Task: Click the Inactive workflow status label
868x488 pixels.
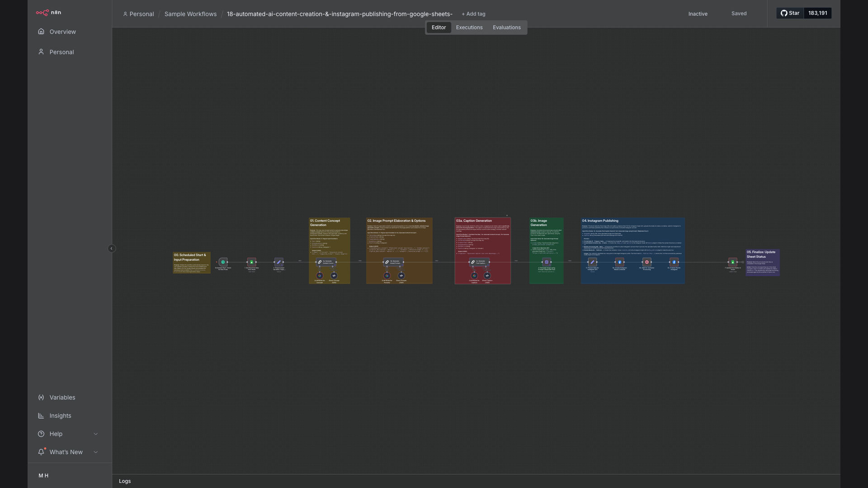Action: click(x=698, y=14)
